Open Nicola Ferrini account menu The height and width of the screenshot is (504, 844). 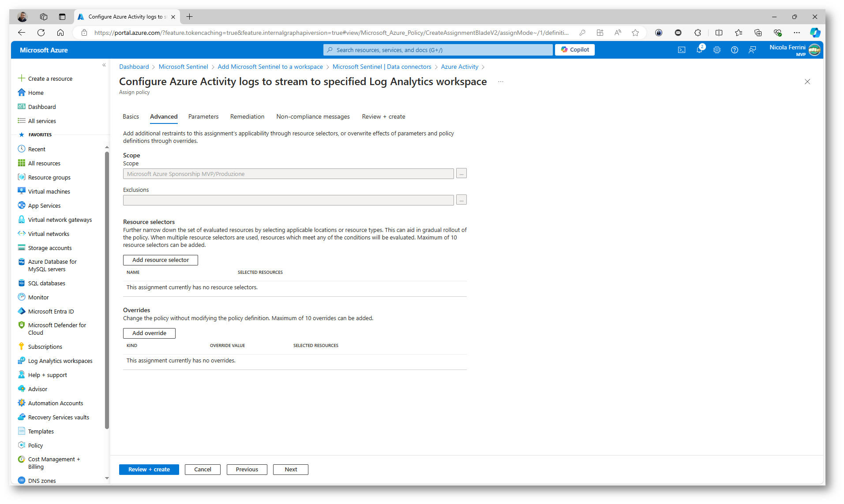pyautogui.click(x=795, y=50)
